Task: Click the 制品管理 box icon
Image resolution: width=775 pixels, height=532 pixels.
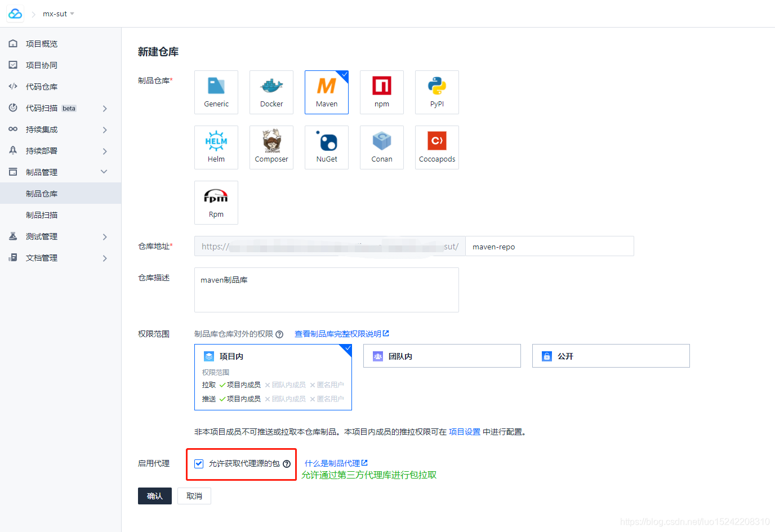Action: coord(13,172)
